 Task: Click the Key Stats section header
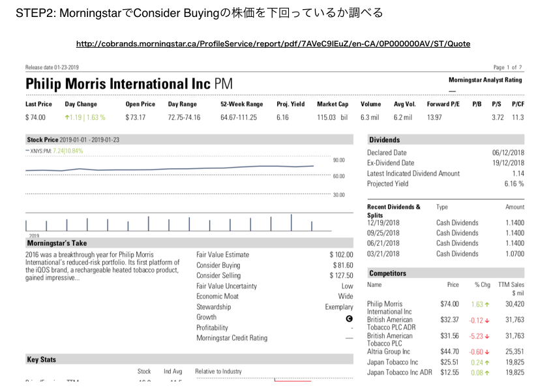(41, 359)
